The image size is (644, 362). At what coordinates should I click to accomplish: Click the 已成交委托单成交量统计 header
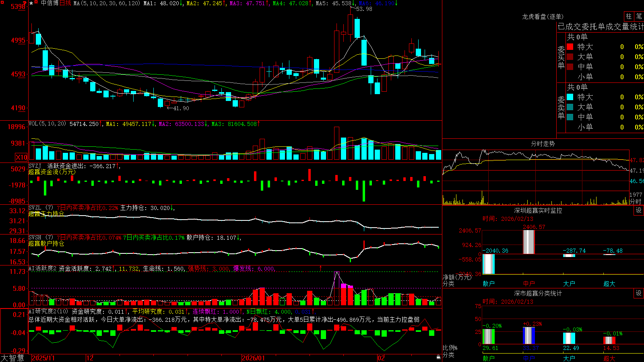coord(601,27)
